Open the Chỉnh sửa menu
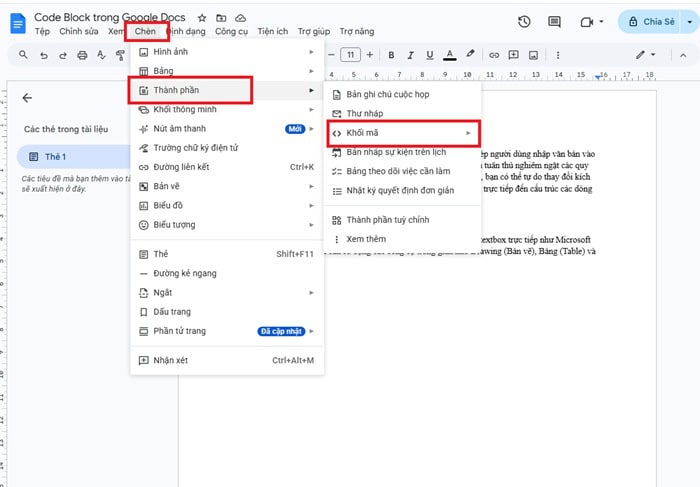Image resolution: width=700 pixels, height=487 pixels. (x=79, y=31)
